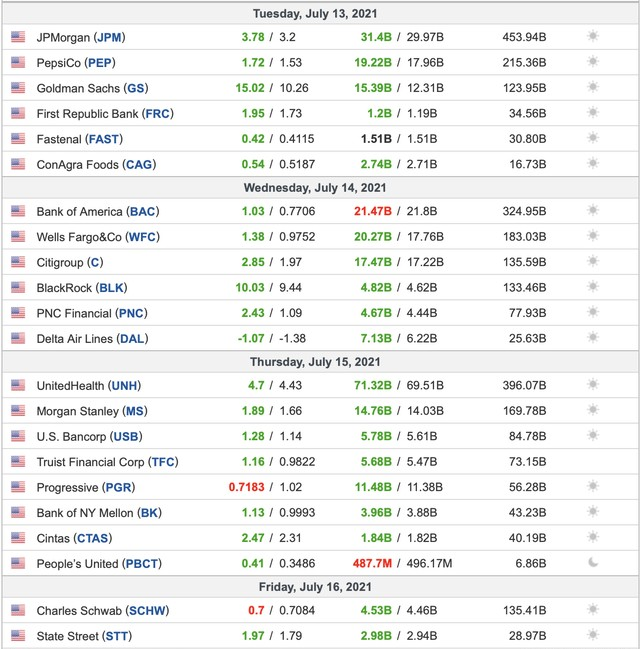The width and height of the screenshot is (640, 649).
Task: Open the FAST ticker link
Action: coord(104,139)
